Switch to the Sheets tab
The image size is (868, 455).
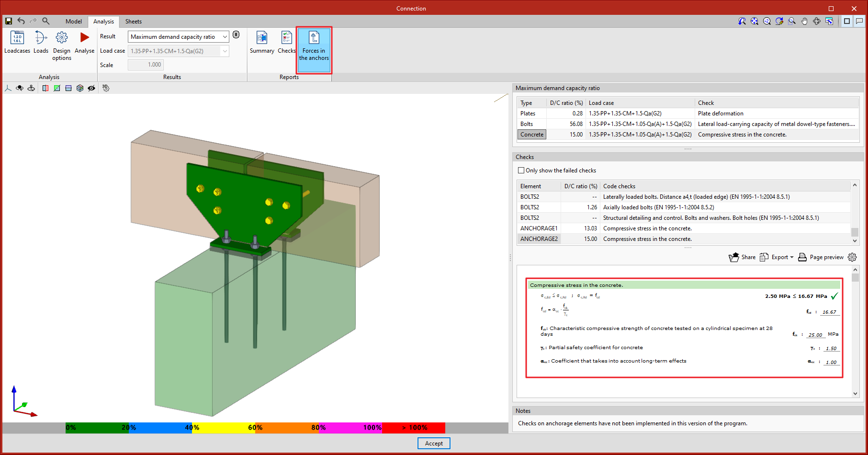[133, 21]
